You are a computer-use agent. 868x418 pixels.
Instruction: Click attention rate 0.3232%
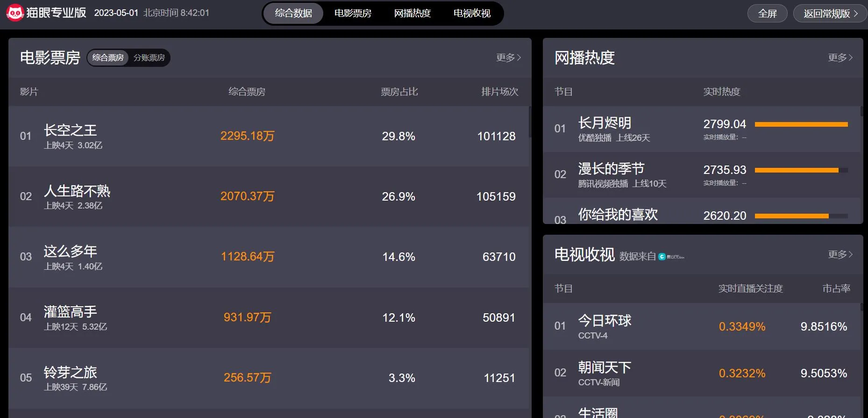742,373
